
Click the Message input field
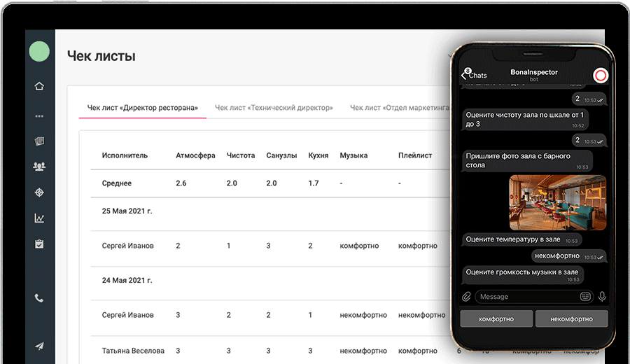[x=526, y=297]
